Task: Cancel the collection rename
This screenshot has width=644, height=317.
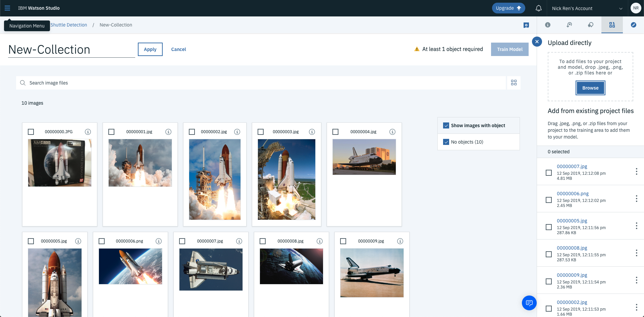Action: click(x=178, y=49)
